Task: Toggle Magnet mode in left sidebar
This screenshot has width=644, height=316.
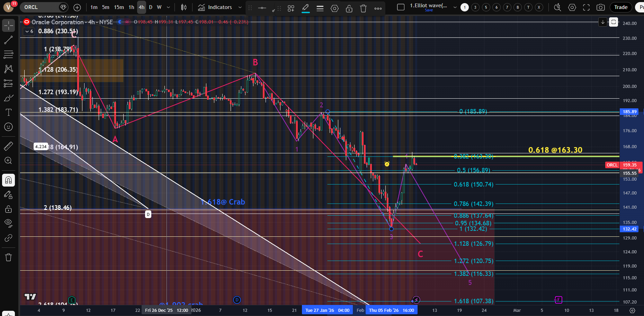Action: point(8,180)
